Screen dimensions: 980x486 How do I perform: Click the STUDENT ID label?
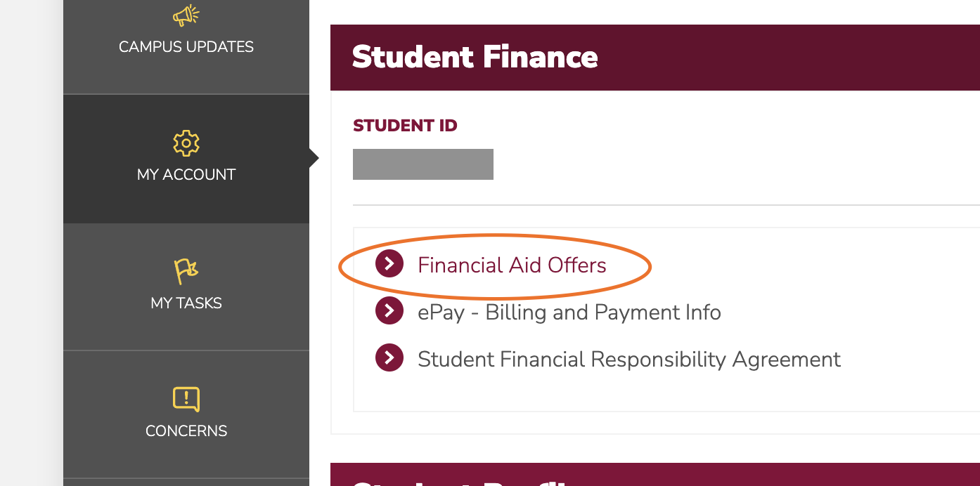pos(405,126)
